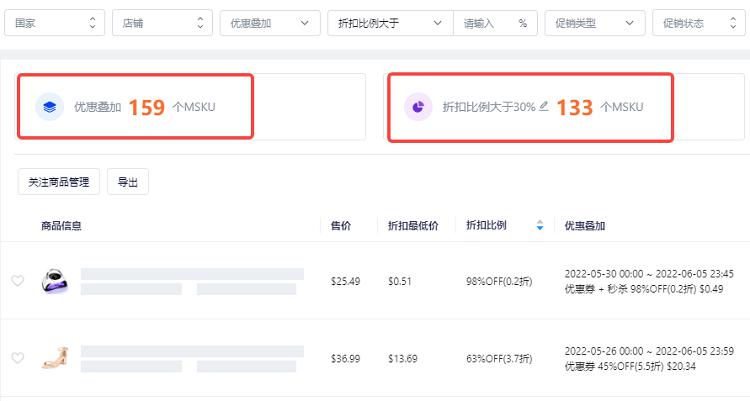Image resolution: width=750 pixels, height=401 pixels.
Task: Open the beige sandal product thumbnail
Action: point(53,358)
